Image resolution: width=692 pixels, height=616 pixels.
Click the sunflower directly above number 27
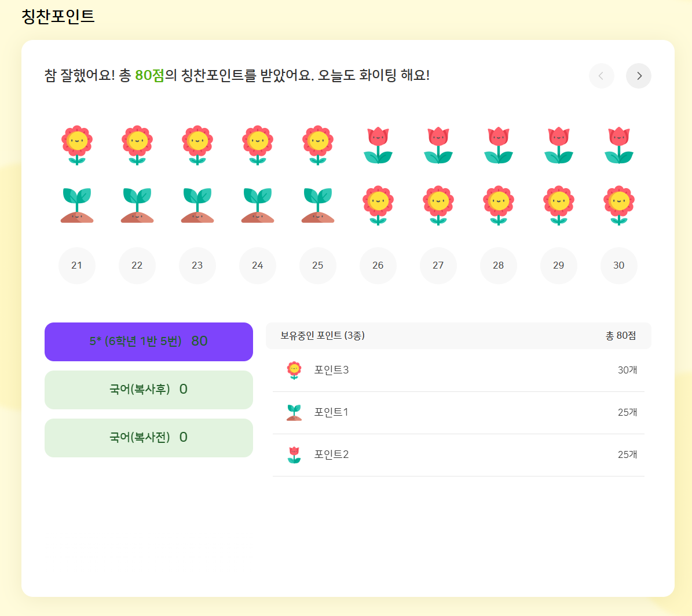(438, 206)
